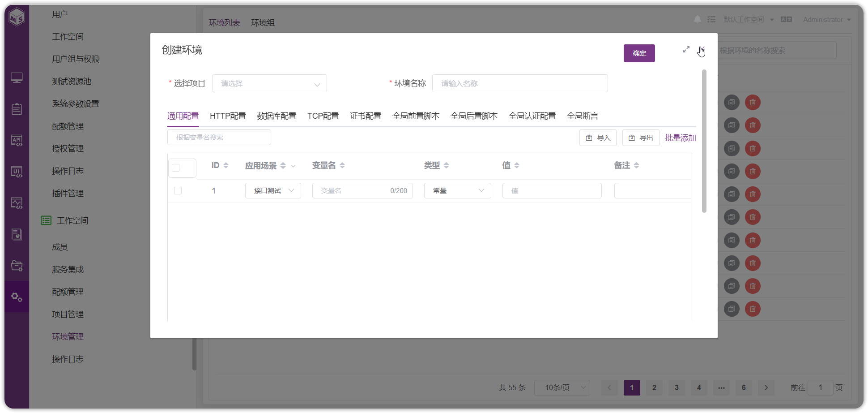
Task: Open the report statistics sidebar icon
Action: pos(17,234)
